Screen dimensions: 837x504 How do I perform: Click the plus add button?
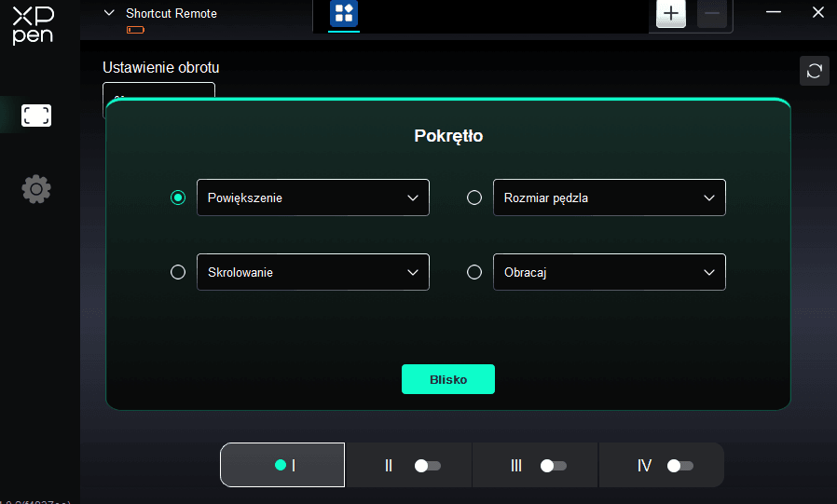tap(671, 14)
